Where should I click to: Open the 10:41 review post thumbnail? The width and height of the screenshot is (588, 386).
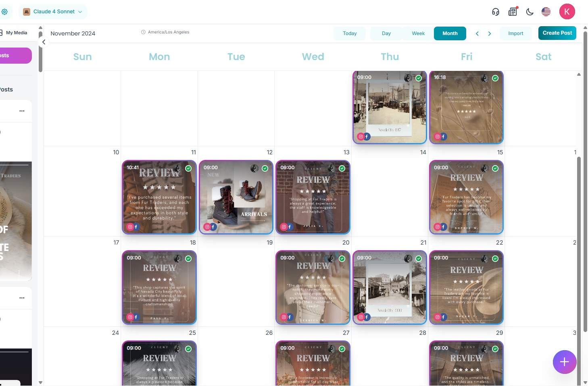159,197
